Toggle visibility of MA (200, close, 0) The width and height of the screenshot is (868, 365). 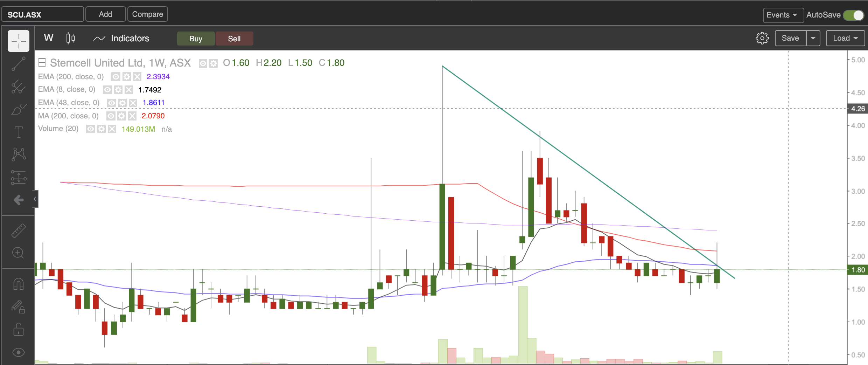click(x=111, y=116)
